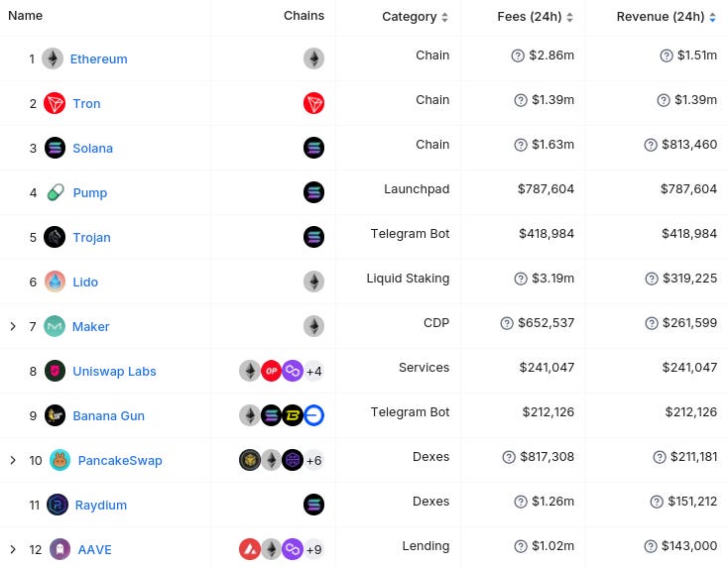Click help icon next to Ethereum fees $2.86m
This screenshot has width=728, height=567.
click(x=518, y=56)
